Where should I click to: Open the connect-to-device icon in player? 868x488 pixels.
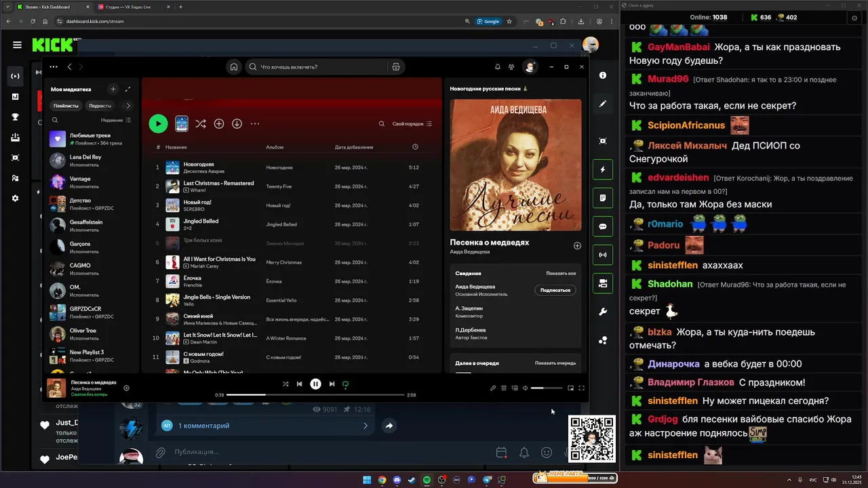[515, 388]
